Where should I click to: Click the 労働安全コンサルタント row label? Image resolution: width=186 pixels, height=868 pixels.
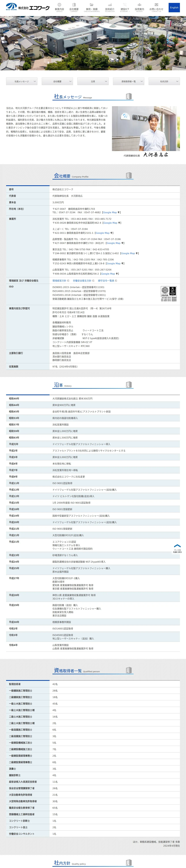tap(22, 834)
